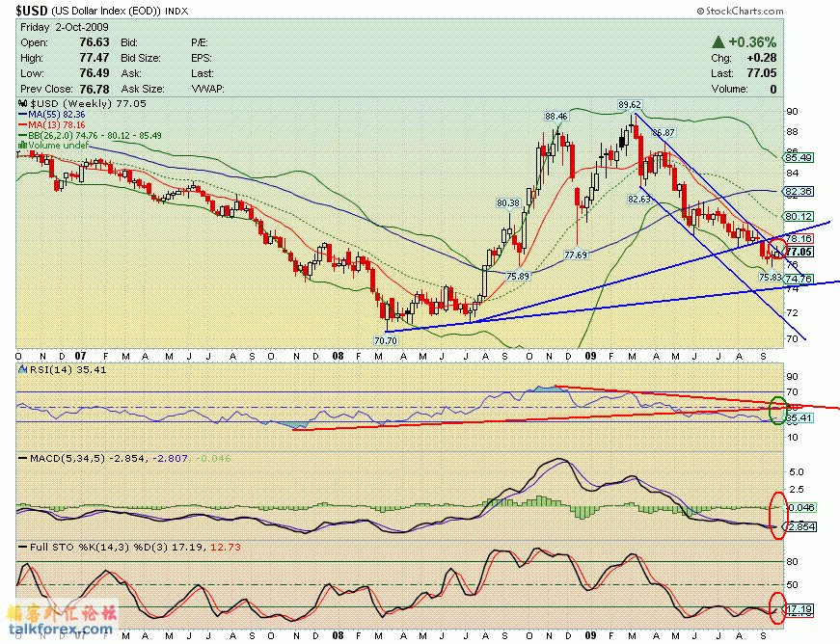
Task: Click the MA(55) 82.36 legend entry
Action: coord(56,114)
